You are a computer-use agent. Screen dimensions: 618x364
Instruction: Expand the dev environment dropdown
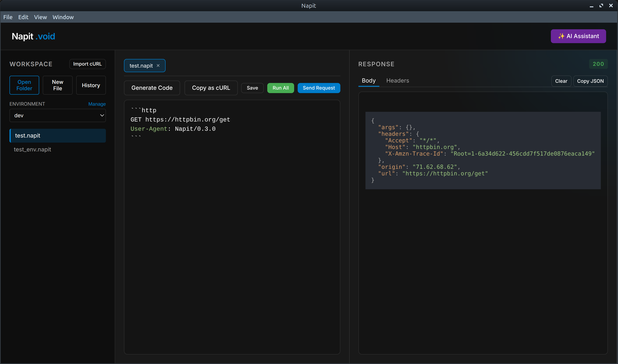tap(58, 115)
